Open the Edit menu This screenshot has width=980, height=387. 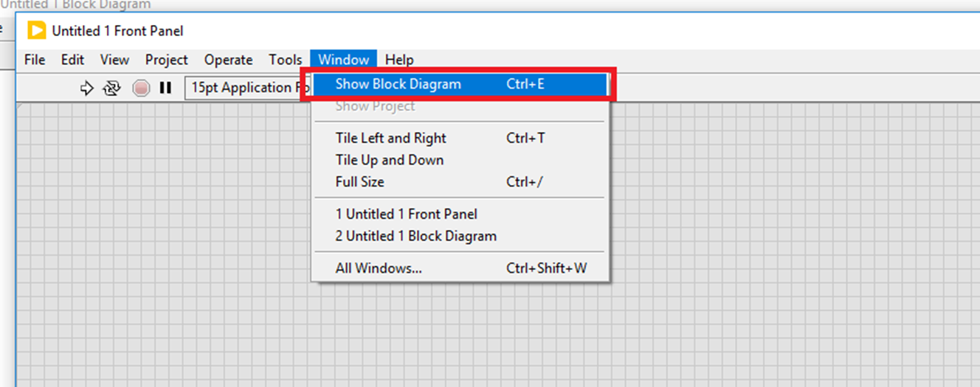tap(72, 60)
